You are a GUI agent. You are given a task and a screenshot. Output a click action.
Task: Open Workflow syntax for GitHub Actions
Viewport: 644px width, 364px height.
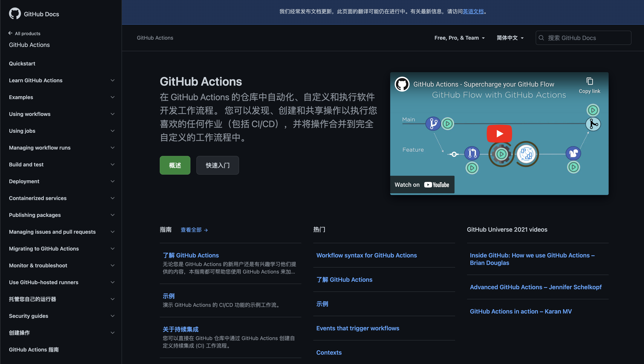(x=366, y=255)
